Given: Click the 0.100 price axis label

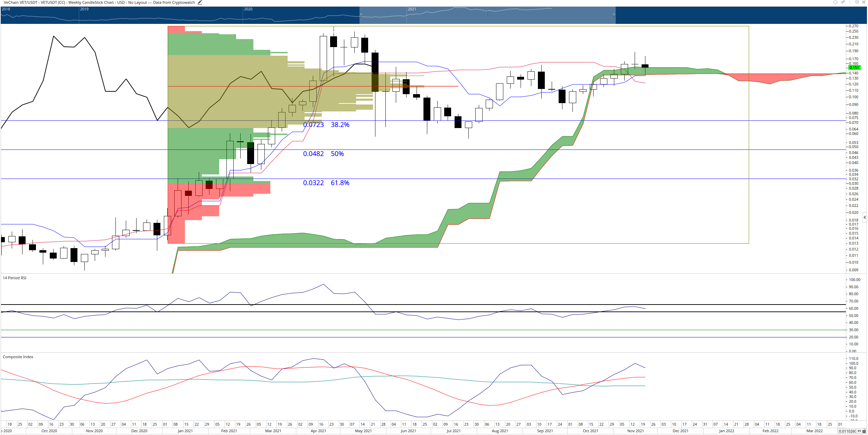Looking at the screenshot, I should click(x=853, y=97).
